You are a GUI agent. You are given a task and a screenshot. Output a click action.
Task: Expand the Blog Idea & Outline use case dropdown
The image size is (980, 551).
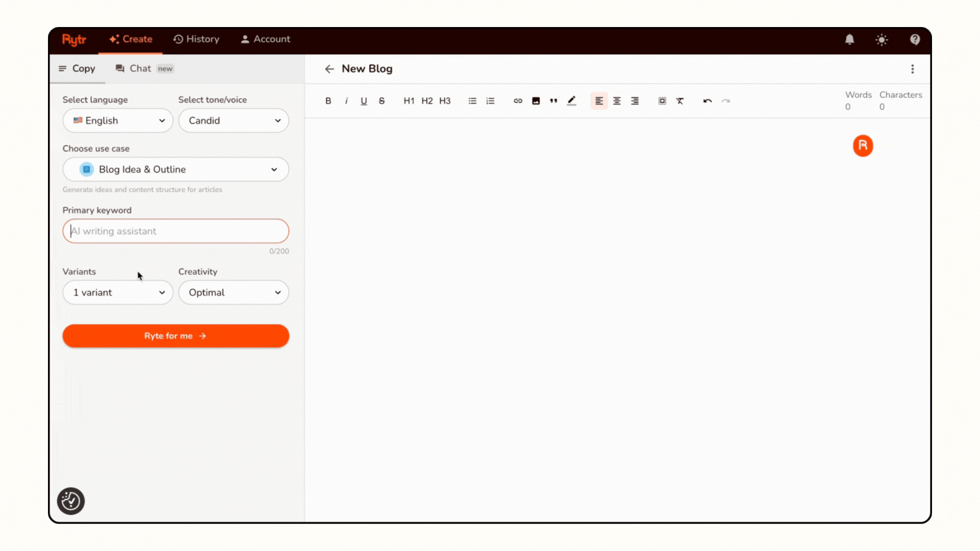[x=176, y=169]
